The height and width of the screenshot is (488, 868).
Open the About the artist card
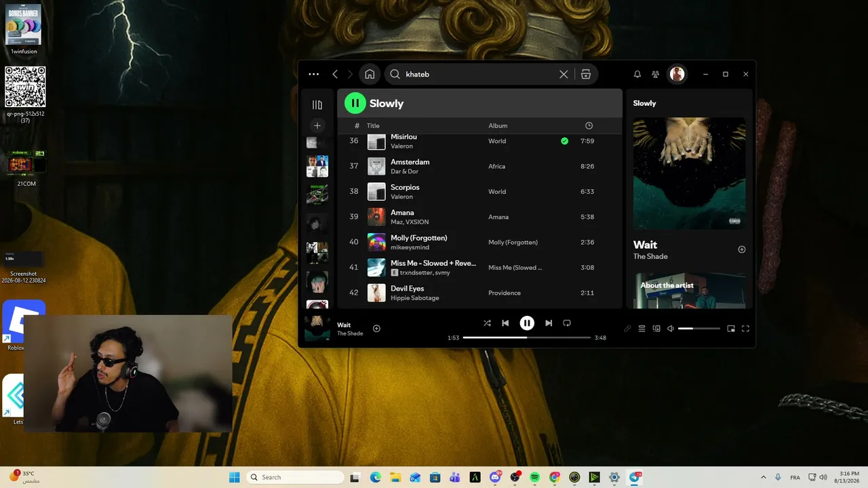(689, 290)
